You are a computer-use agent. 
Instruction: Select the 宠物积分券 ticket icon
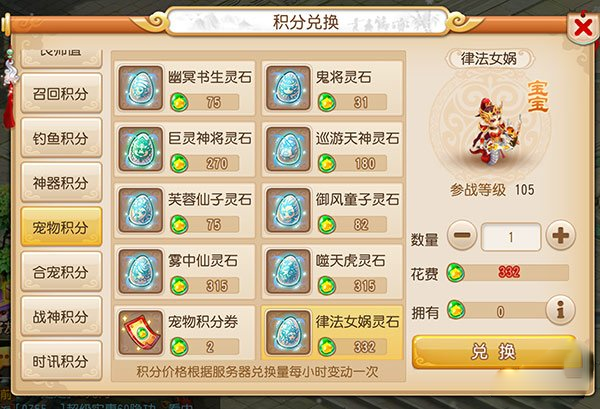[x=140, y=333]
